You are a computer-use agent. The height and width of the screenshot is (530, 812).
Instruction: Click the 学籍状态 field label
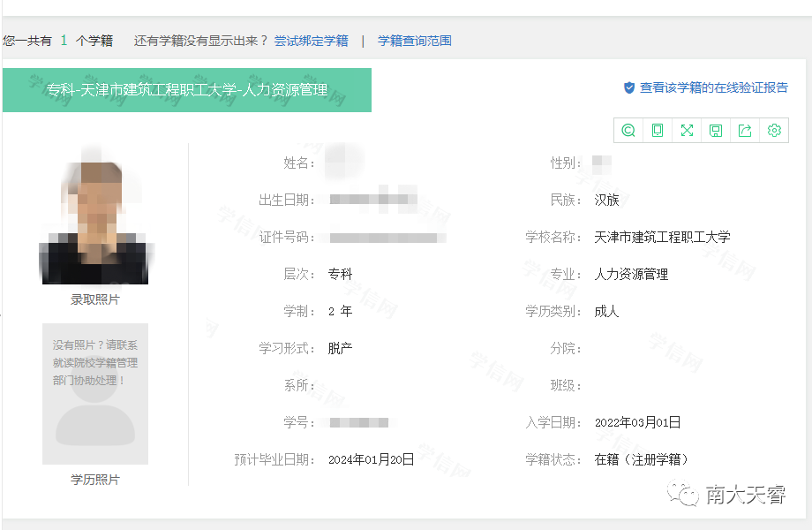[x=553, y=459]
